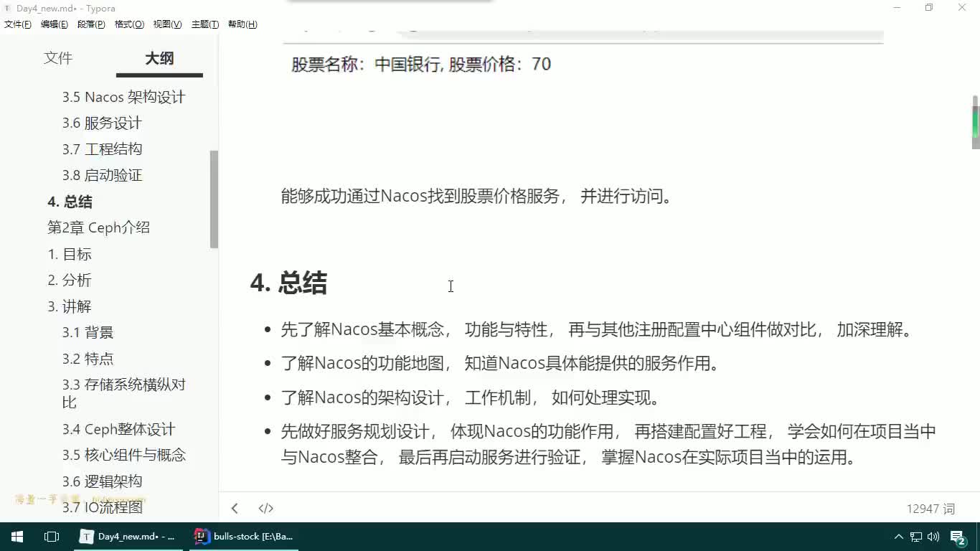This screenshot has width=980, height=551.
Task: Open the 文件(F) menu
Action: click(17, 24)
